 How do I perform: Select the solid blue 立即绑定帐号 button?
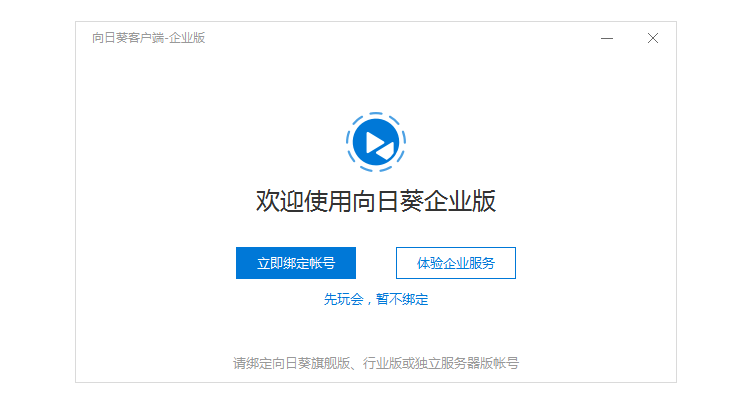(296, 263)
